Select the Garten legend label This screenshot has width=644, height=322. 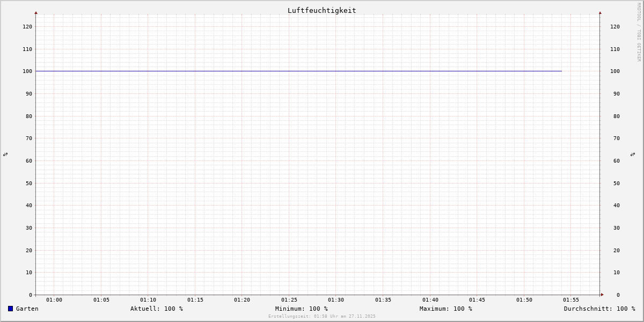click(27, 309)
